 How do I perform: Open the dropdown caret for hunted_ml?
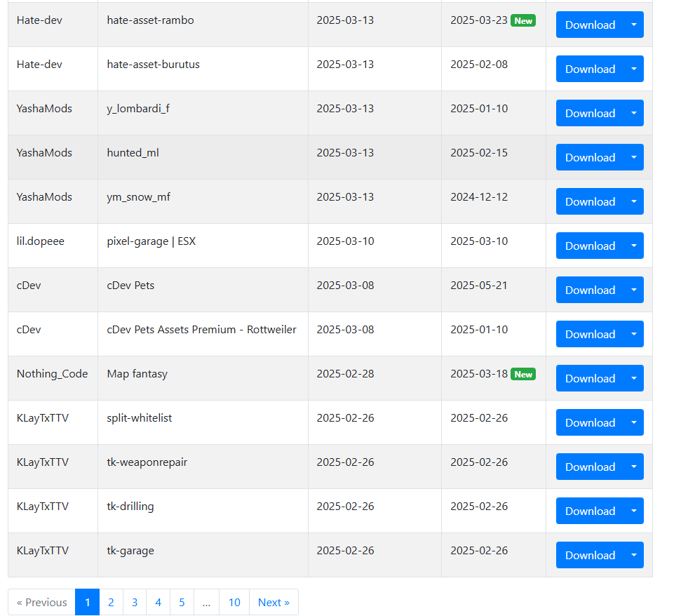[634, 157]
